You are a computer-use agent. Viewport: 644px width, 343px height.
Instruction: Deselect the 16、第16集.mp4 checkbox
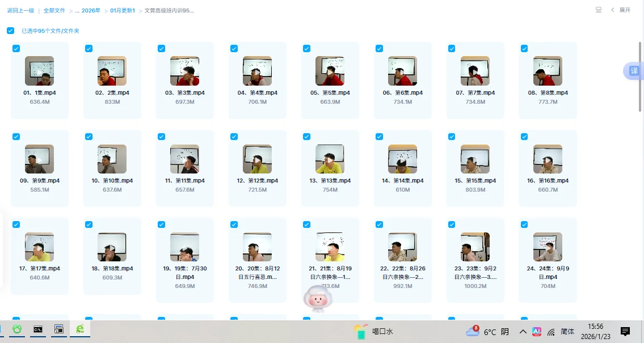click(x=524, y=137)
